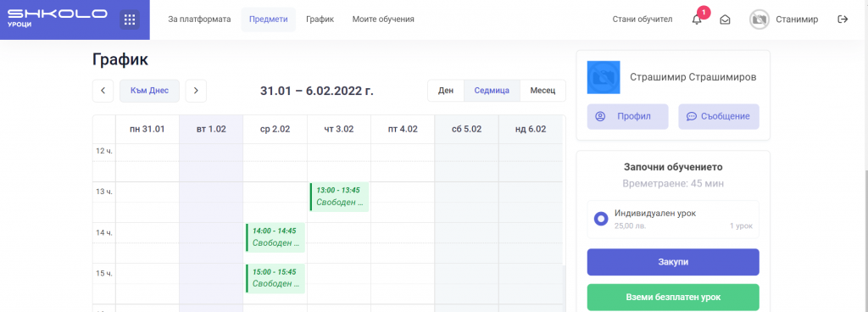Click the Станимир user name
The width and height of the screenshot is (868, 312).
point(797,19)
